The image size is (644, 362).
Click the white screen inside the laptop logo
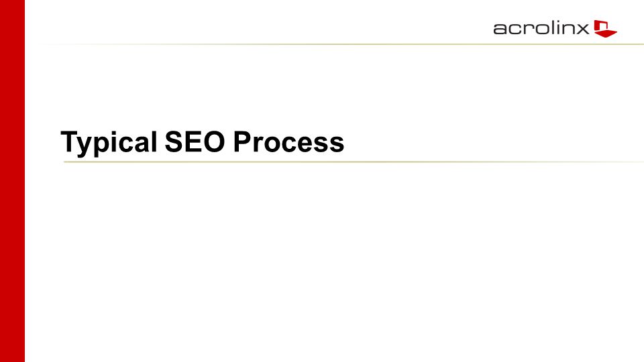(603, 26)
